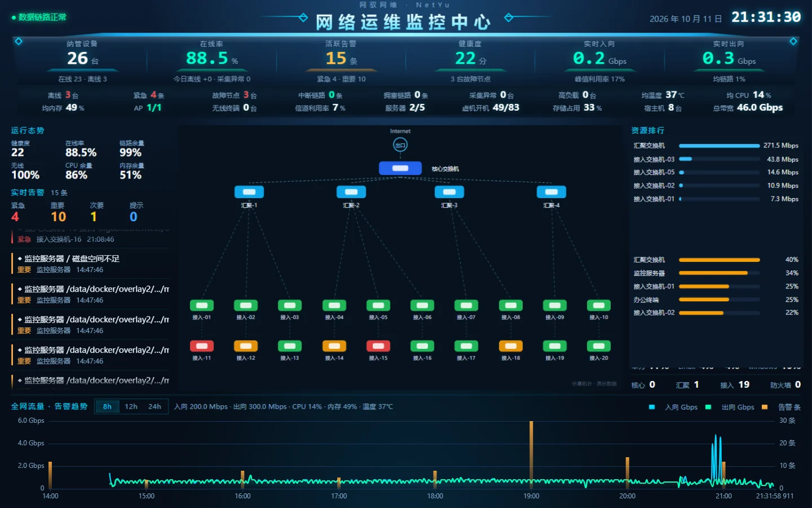
Task: Inspect the orange 接入-18 node
Action: pyautogui.click(x=510, y=346)
